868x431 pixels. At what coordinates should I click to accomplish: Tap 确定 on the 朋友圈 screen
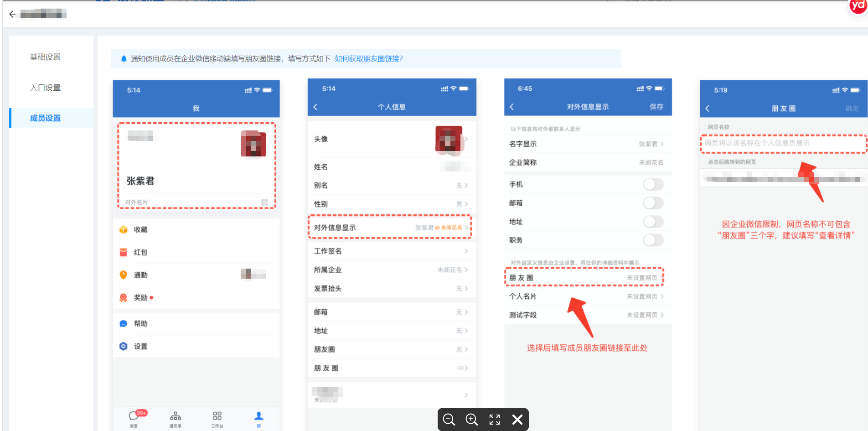click(852, 109)
